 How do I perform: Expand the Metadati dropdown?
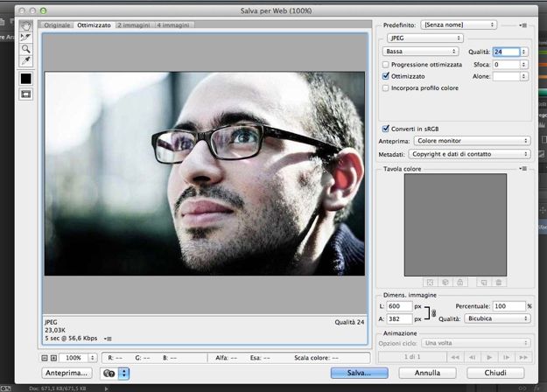(x=469, y=154)
